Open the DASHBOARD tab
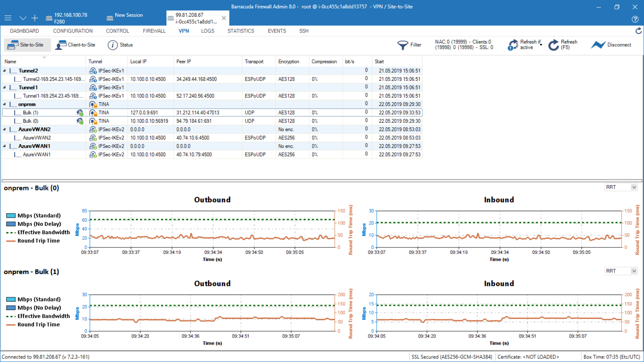644x362 pixels. (x=24, y=31)
